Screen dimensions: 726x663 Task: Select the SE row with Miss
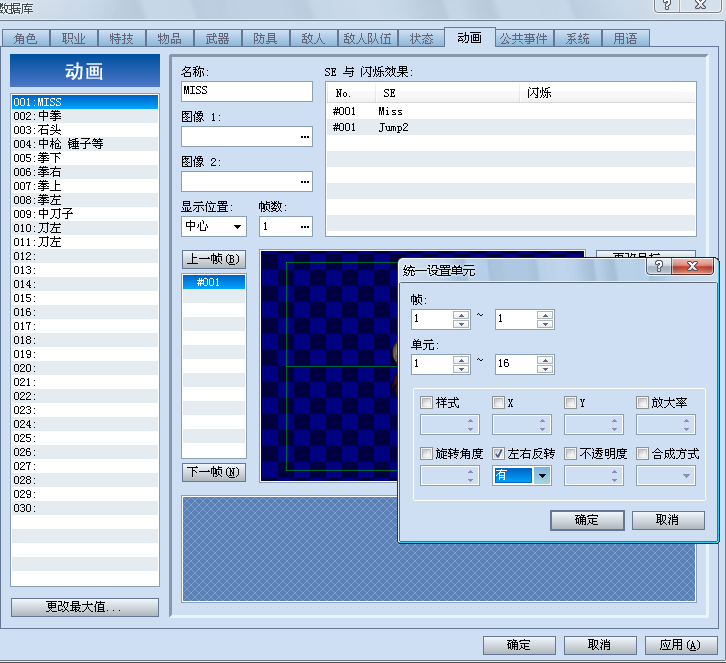(511, 111)
